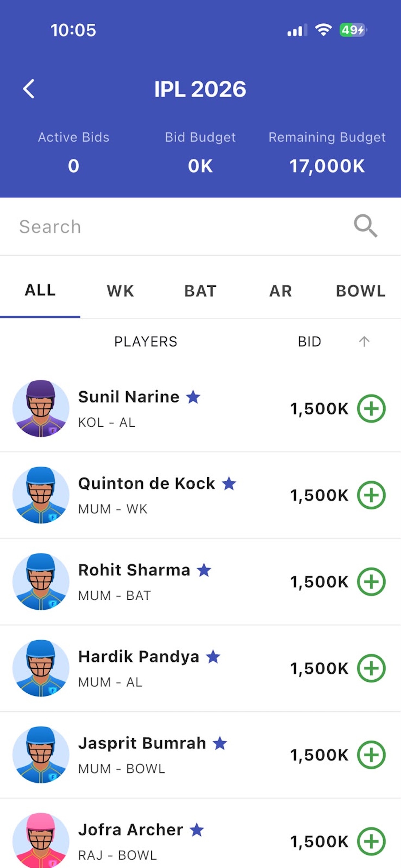Open the AR tab

pyautogui.click(x=281, y=291)
